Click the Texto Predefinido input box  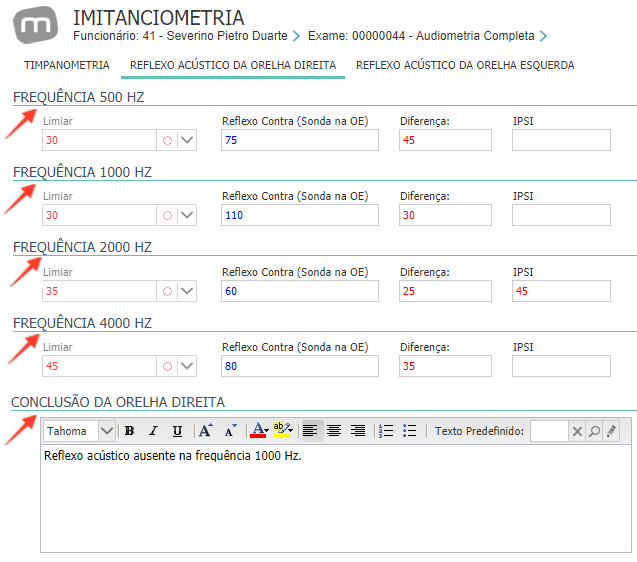coord(549,431)
